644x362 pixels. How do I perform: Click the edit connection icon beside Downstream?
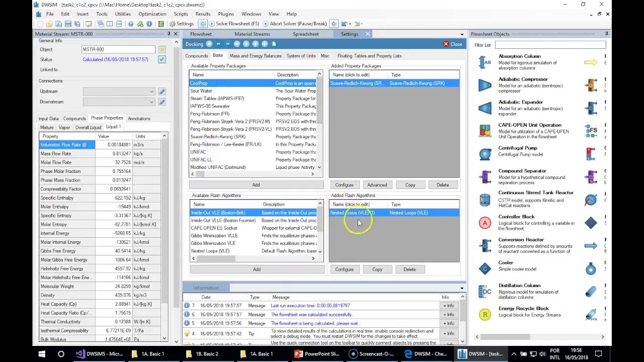[162, 102]
